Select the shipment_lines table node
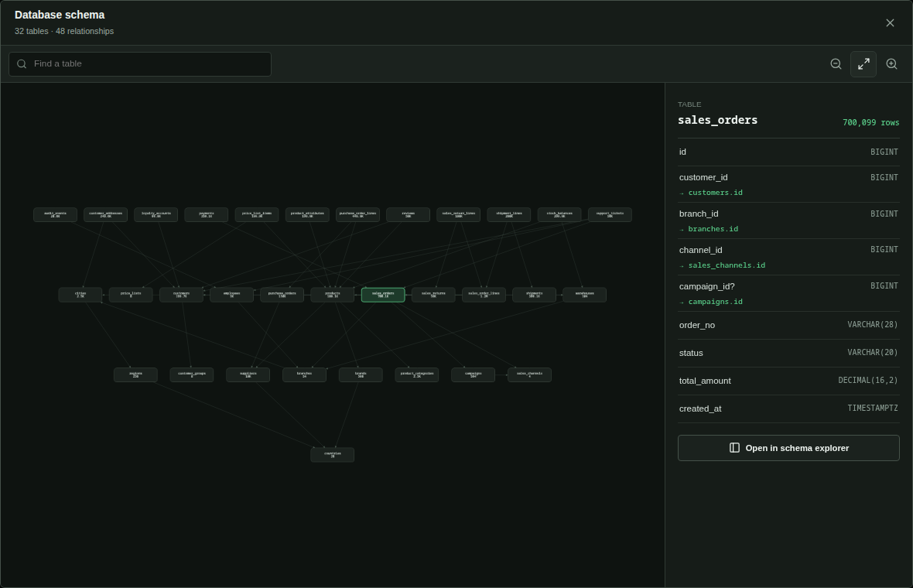The height and width of the screenshot is (588, 913). (509, 215)
